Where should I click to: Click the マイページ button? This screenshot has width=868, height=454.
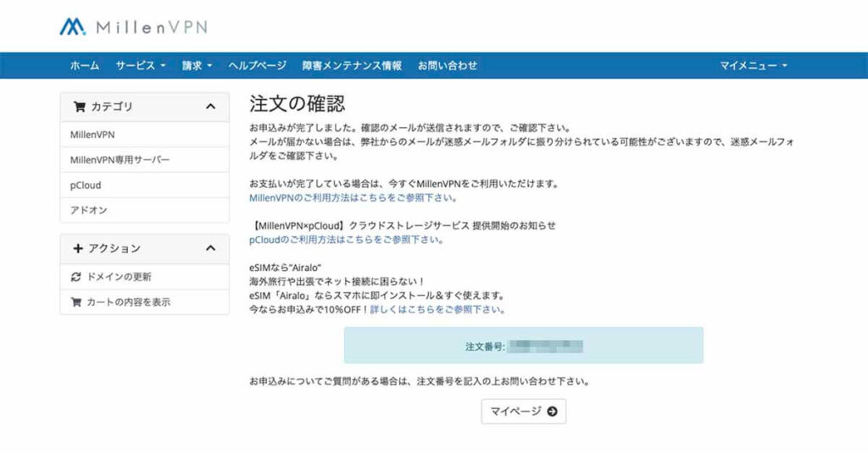coord(524,412)
